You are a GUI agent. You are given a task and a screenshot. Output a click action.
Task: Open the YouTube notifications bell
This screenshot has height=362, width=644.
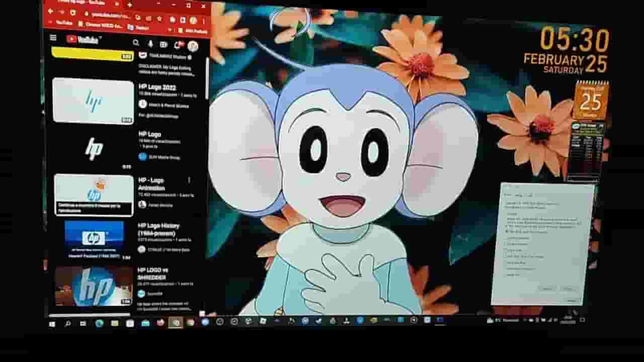(177, 46)
